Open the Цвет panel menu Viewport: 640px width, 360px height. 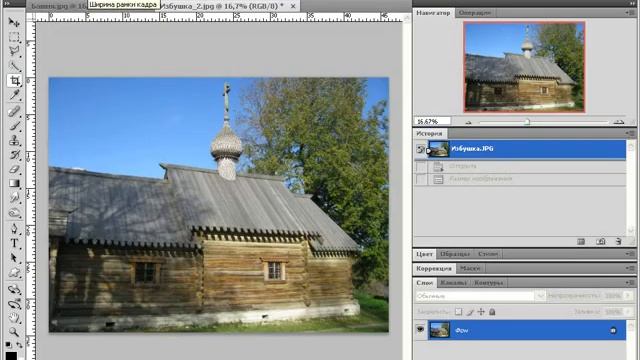tap(630, 254)
